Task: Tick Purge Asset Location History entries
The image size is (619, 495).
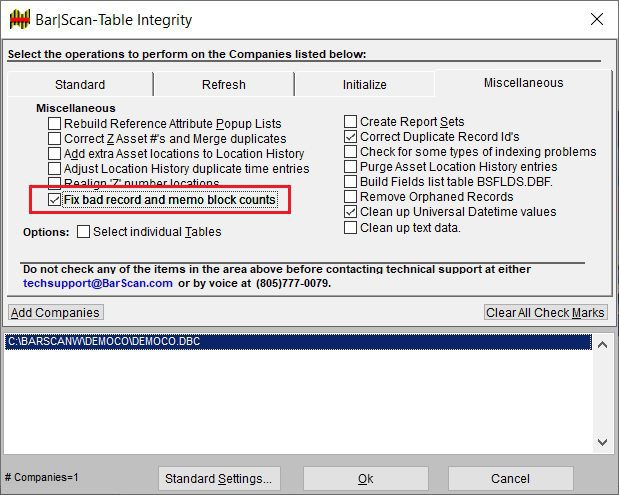Action: coord(351,167)
